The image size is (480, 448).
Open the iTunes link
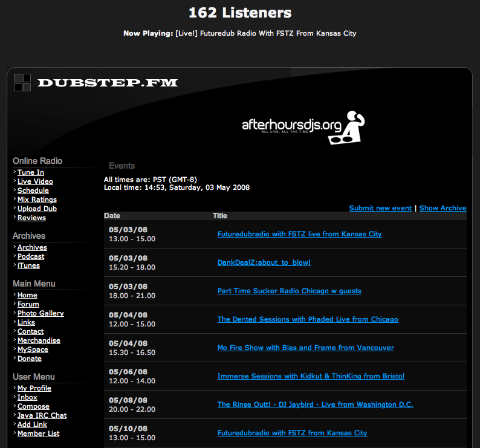(28, 265)
